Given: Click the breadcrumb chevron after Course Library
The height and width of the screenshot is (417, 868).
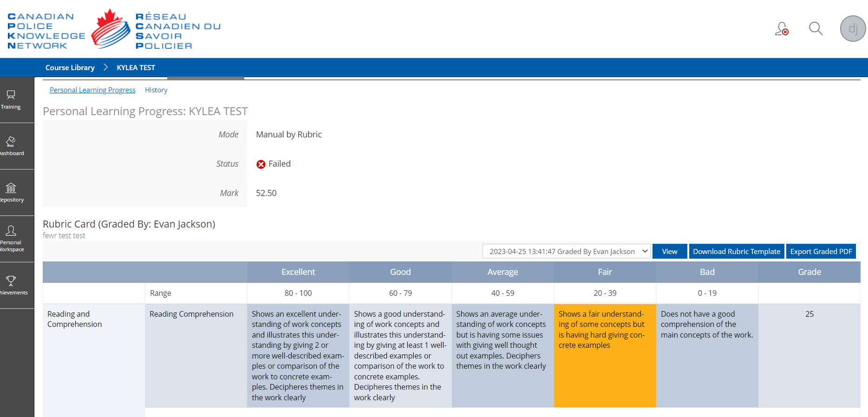Looking at the screenshot, I should tap(106, 67).
